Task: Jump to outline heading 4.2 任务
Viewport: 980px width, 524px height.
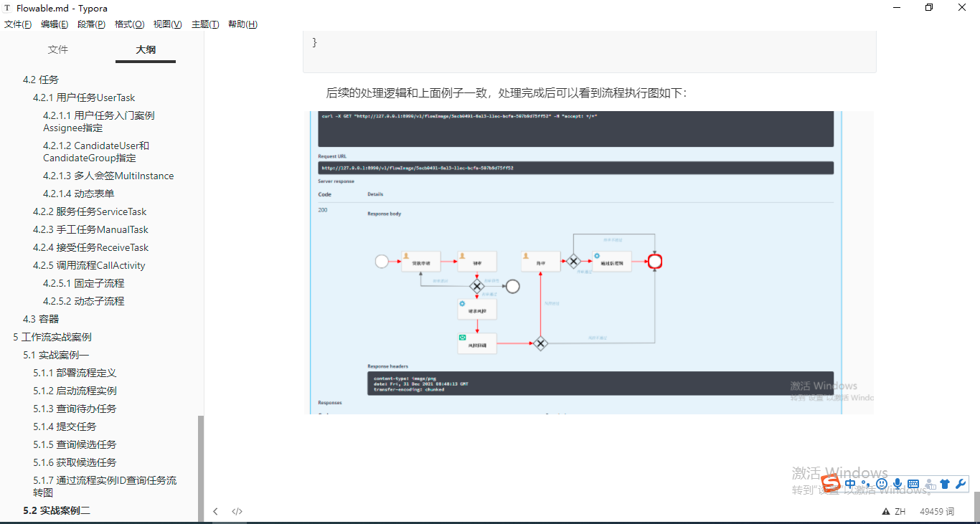Action: [41, 80]
